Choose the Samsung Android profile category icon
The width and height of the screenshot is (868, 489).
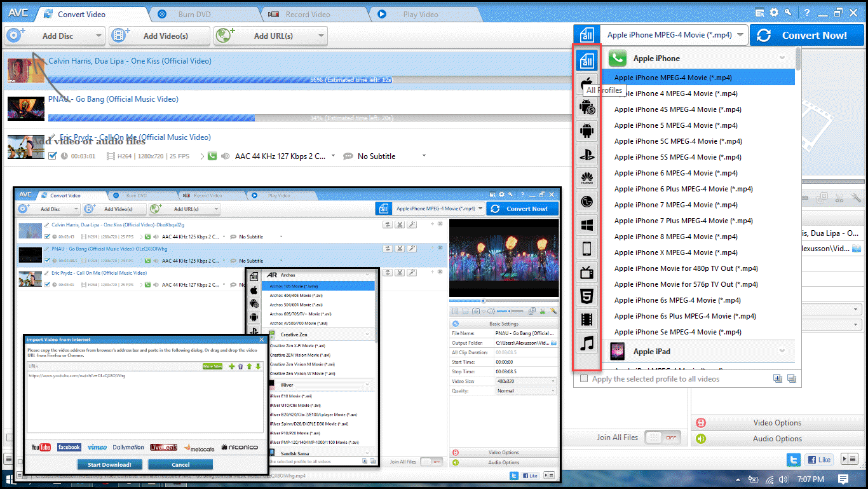(x=587, y=107)
